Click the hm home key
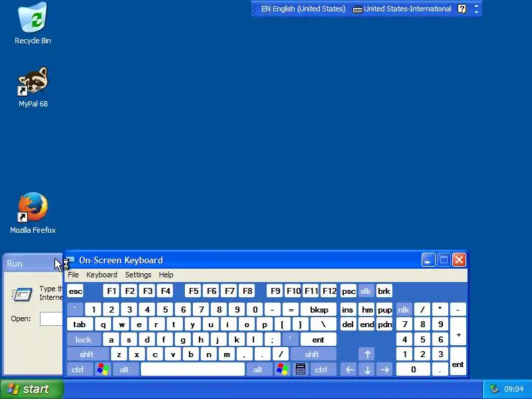 (x=367, y=309)
